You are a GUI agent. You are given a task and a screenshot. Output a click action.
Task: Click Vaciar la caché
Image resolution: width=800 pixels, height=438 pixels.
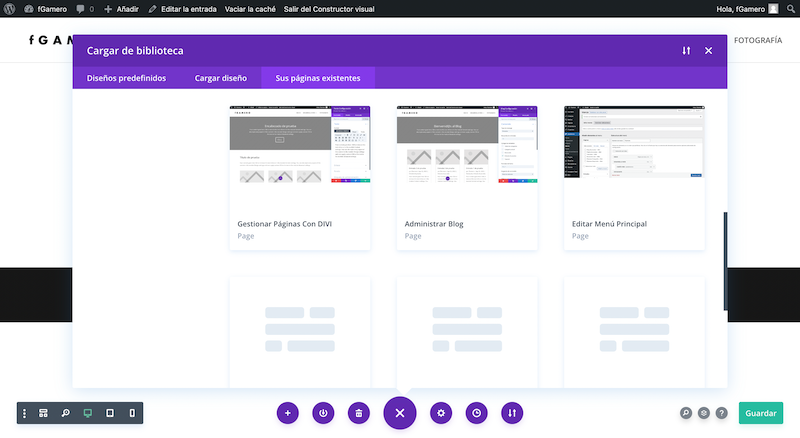[250, 9]
